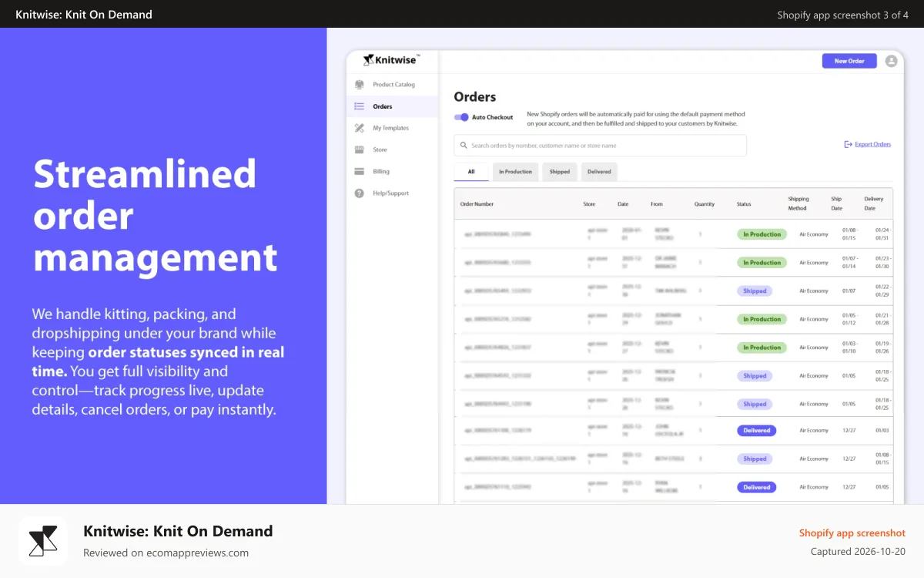The height and width of the screenshot is (578, 924).
Task: Click the single 01/07 ship date cell
Action: pyautogui.click(x=849, y=291)
